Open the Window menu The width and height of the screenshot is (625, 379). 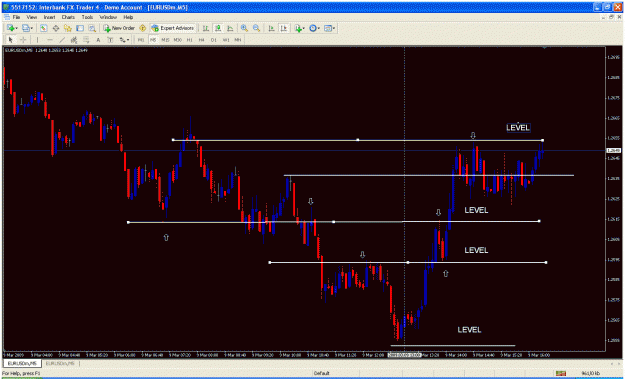tap(108, 18)
